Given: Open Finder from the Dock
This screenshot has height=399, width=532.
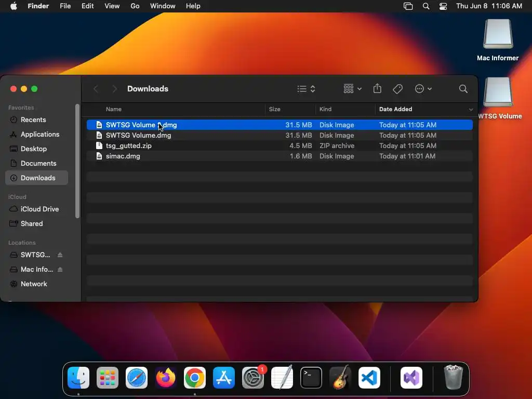Looking at the screenshot, I should [x=78, y=378].
